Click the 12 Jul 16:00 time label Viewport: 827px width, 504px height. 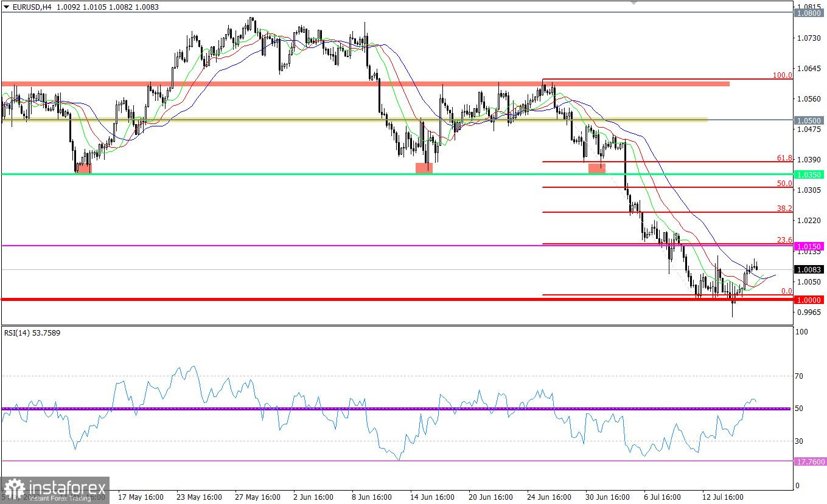coord(724,497)
